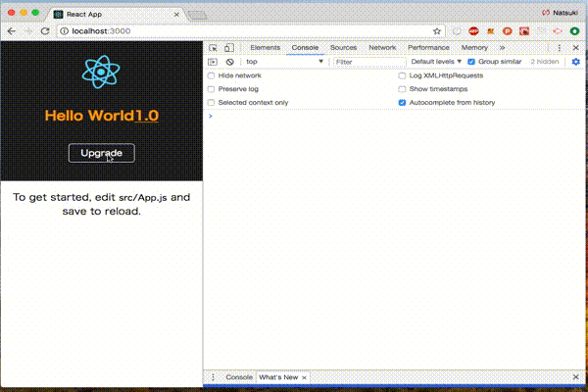The height and width of the screenshot is (392, 588).
Task: Select the What's New drawer tab
Action: pos(278,377)
